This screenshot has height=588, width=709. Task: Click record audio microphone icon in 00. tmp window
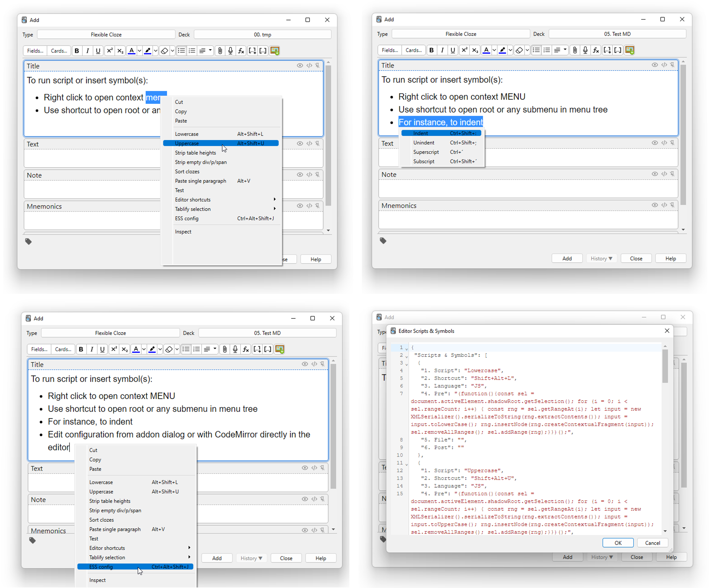pos(231,51)
